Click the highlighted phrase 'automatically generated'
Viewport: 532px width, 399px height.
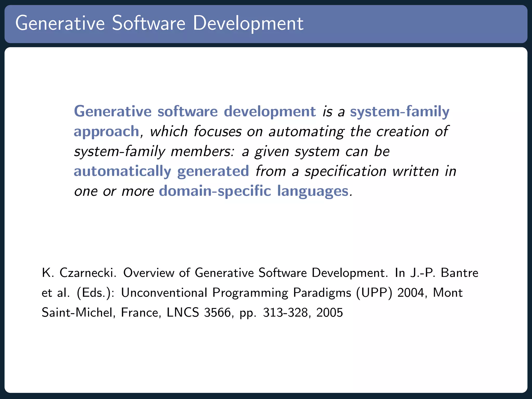(161, 171)
